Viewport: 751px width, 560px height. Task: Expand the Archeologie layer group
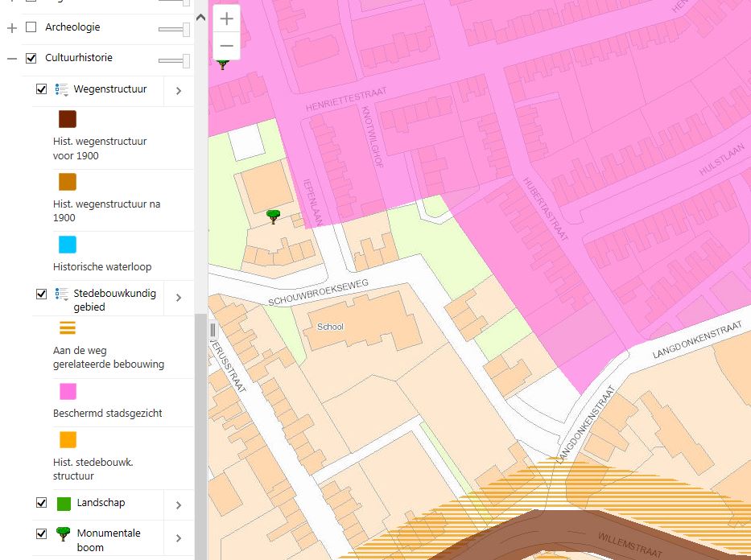(x=12, y=28)
